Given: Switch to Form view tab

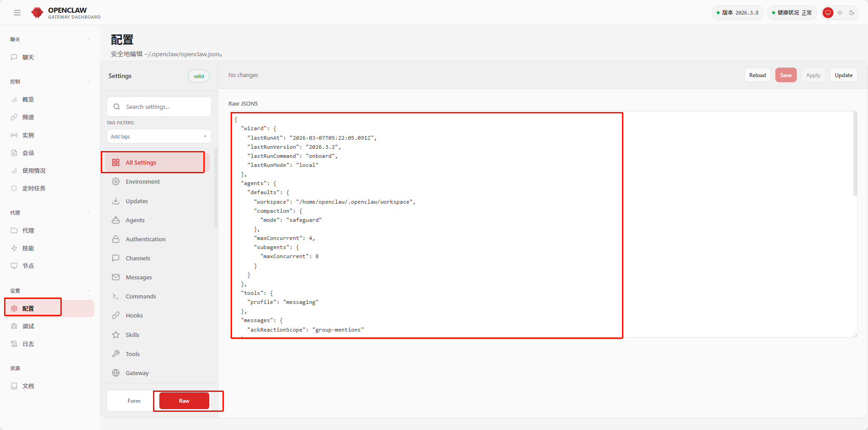Looking at the screenshot, I should (134, 401).
